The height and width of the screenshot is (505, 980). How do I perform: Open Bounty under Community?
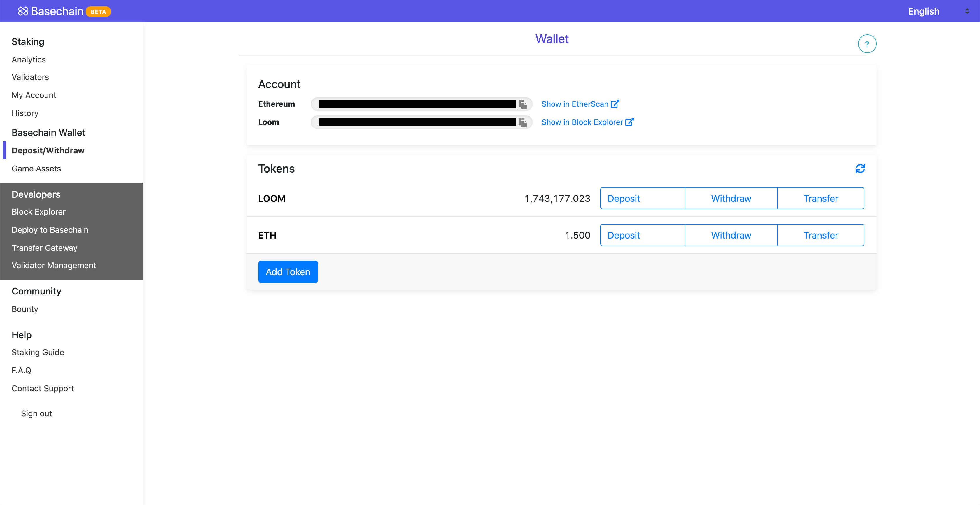(x=25, y=309)
